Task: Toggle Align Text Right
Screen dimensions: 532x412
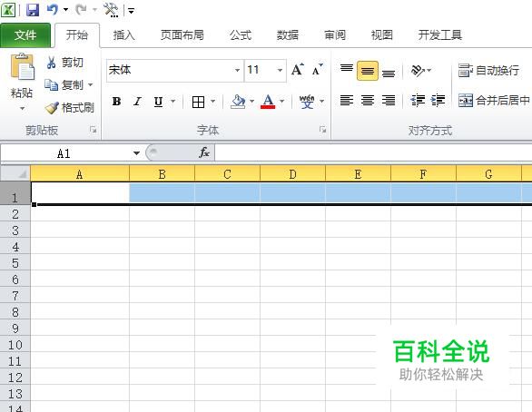Action: [389, 101]
